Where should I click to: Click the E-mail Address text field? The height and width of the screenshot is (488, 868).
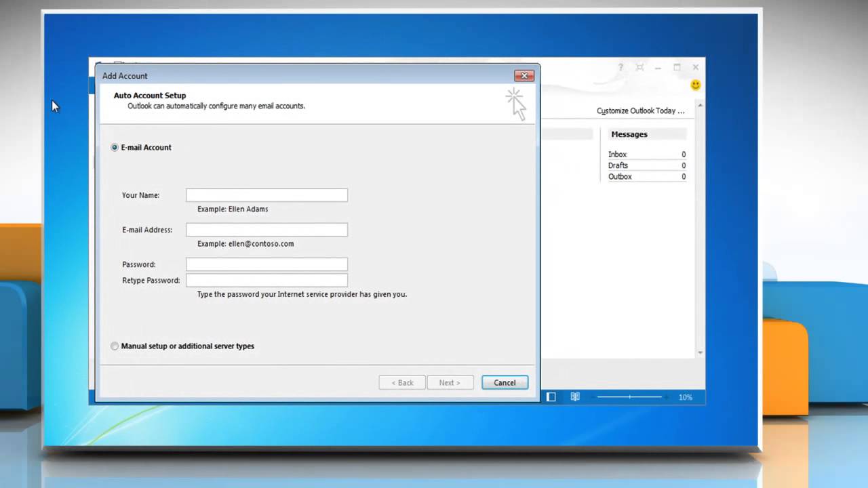tap(267, 230)
